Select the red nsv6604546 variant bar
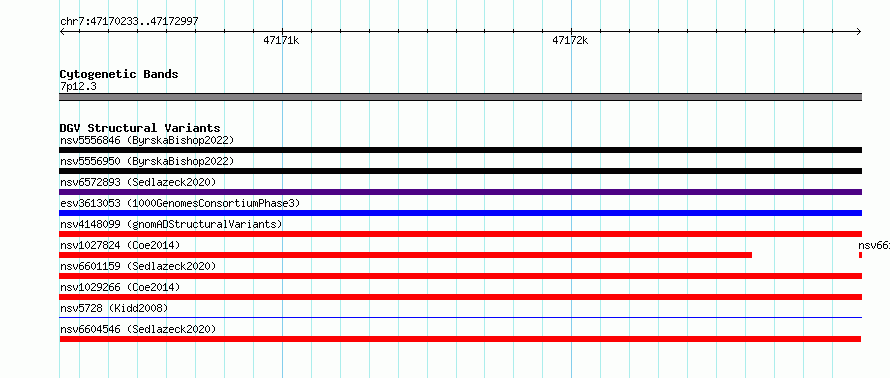Screen dimensions: 890x378 tap(460, 339)
